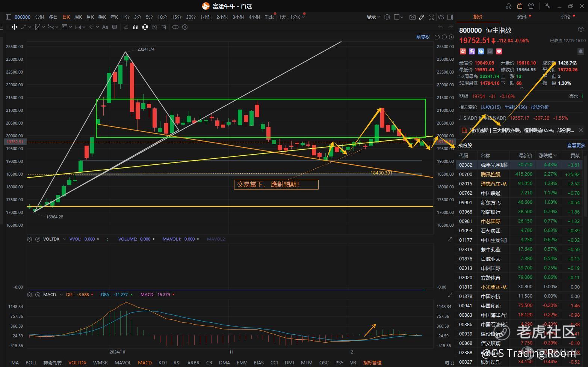Click 查看更多 view more link

576,145
